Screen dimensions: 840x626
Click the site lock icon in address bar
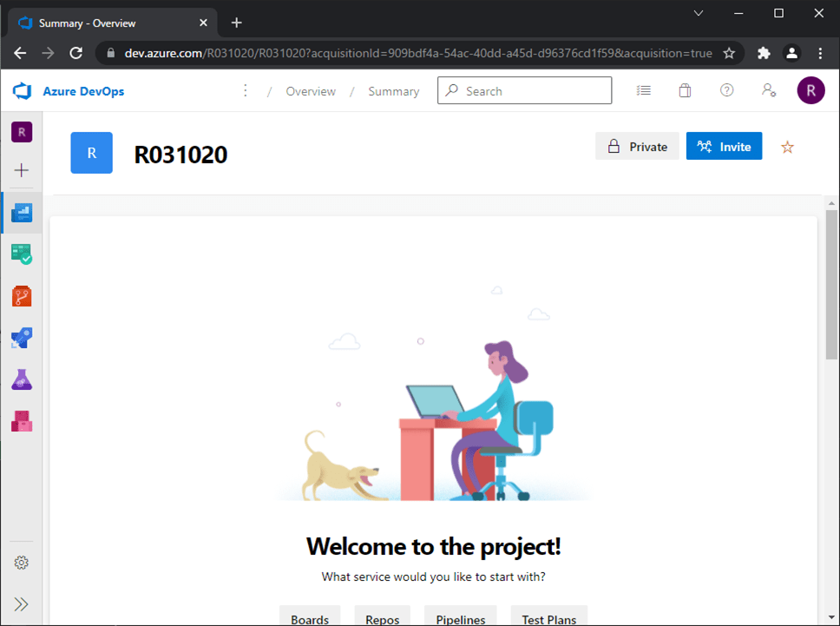(111, 53)
